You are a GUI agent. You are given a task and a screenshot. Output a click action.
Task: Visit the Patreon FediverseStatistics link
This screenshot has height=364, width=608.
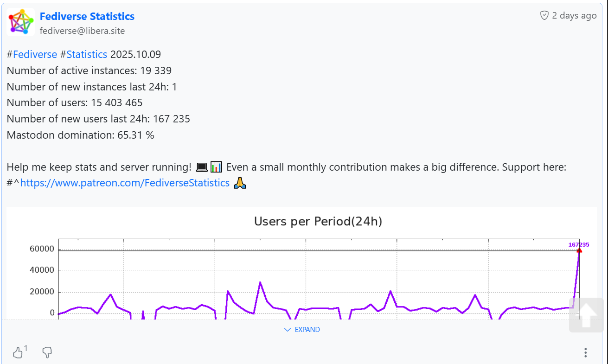coord(125,183)
